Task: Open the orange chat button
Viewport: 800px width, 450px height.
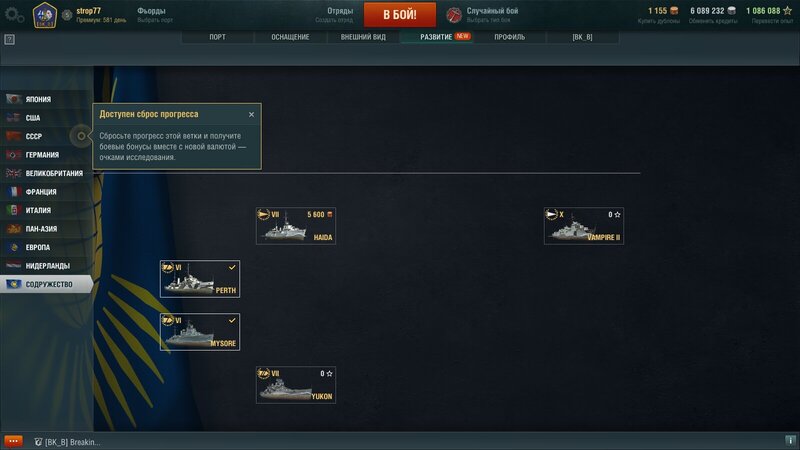Action: 13,441
